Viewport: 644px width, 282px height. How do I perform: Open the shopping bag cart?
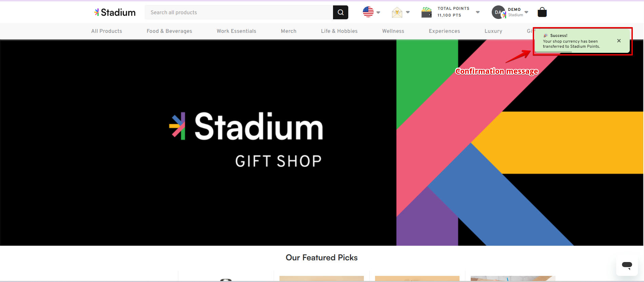tap(542, 13)
